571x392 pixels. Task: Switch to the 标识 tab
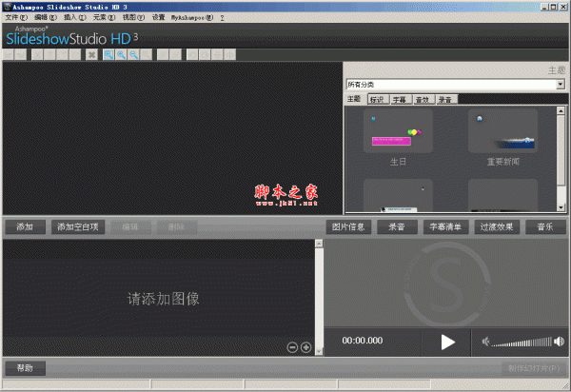tap(379, 99)
